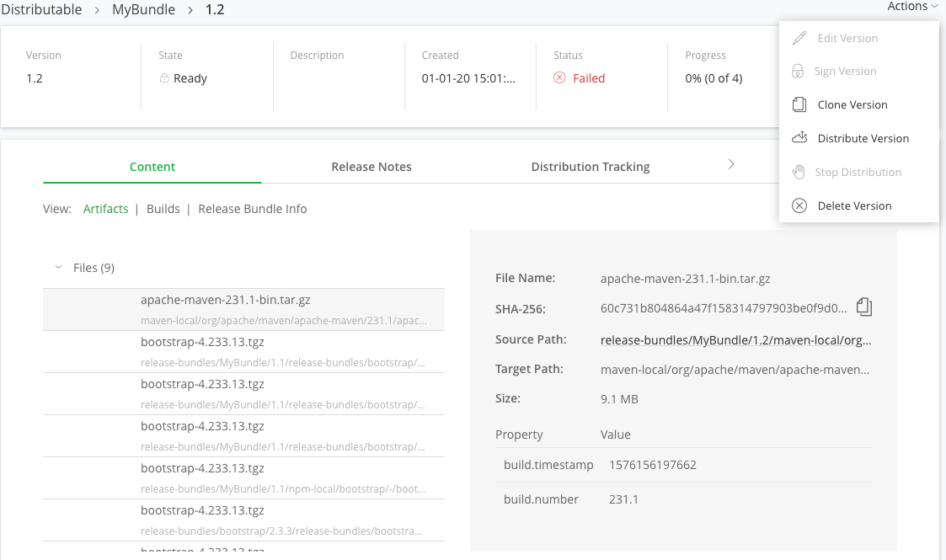Open the Actions dropdown menu
Screen dimensions: 946x560
click(912, 6)
